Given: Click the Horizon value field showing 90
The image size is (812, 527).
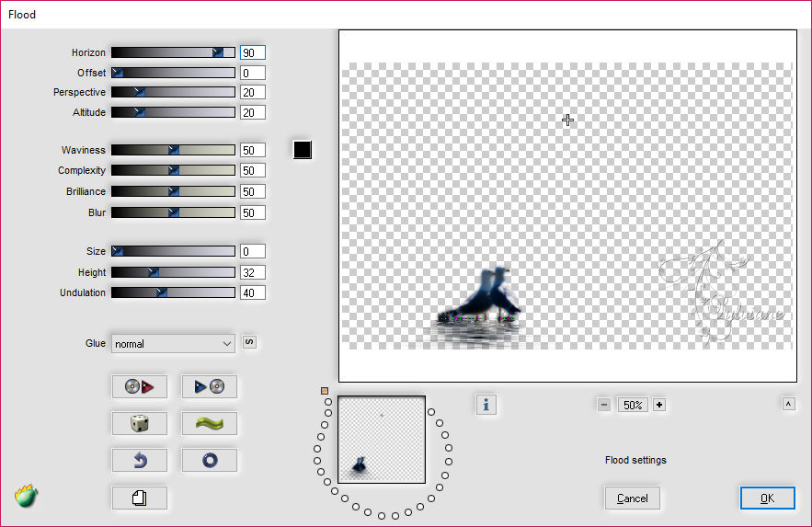Looking at the screenshot, I should tap(253, 52).
